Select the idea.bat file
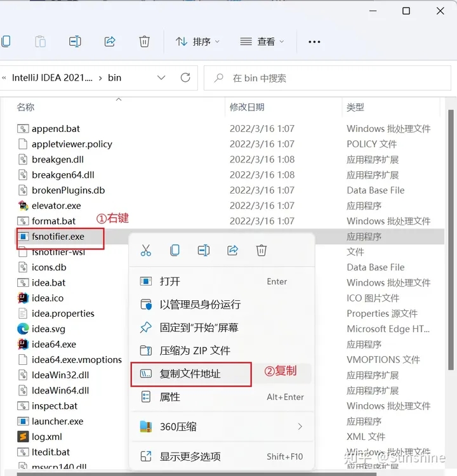This screenshot has width=457, height=476. point(49,282)
